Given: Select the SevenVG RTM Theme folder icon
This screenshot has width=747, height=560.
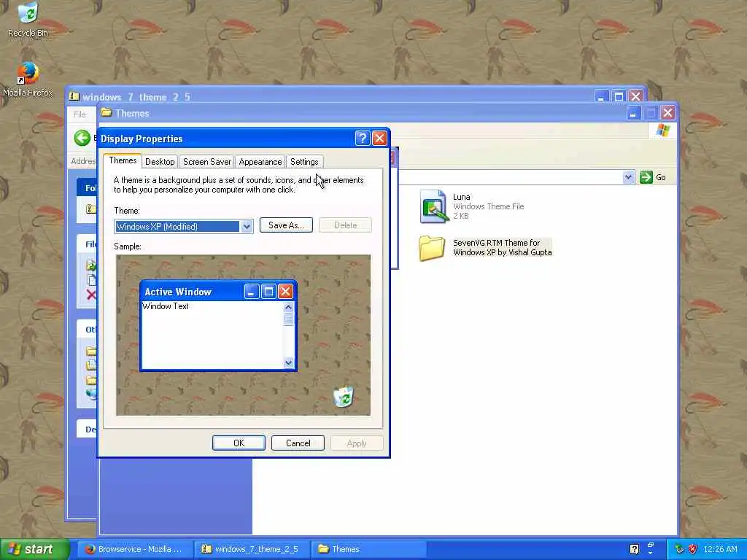Looking at the screenshot, I should pyautogui.click(x=432, y=248).
